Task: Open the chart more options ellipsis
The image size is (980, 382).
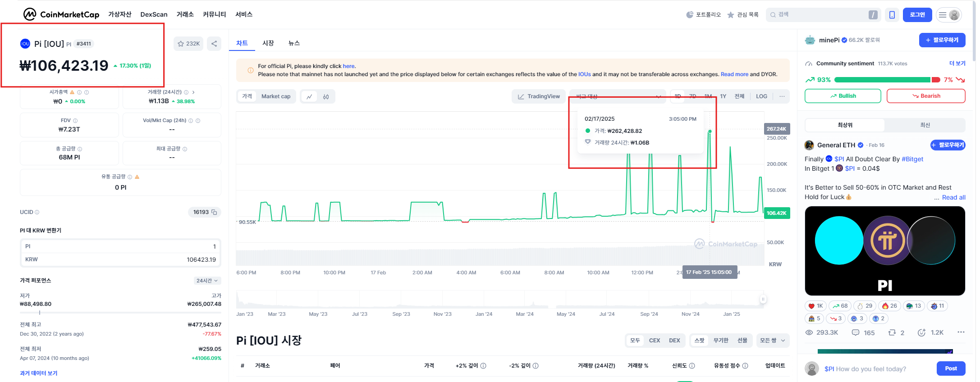Action: pos(782,96)
